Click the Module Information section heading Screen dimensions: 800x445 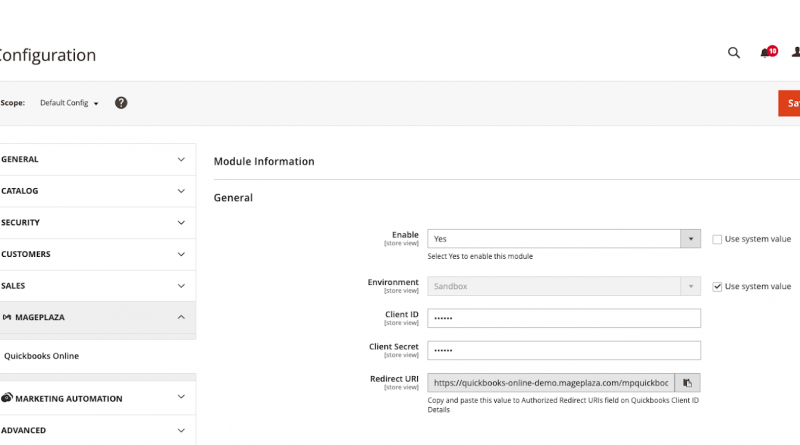point(264,161)
